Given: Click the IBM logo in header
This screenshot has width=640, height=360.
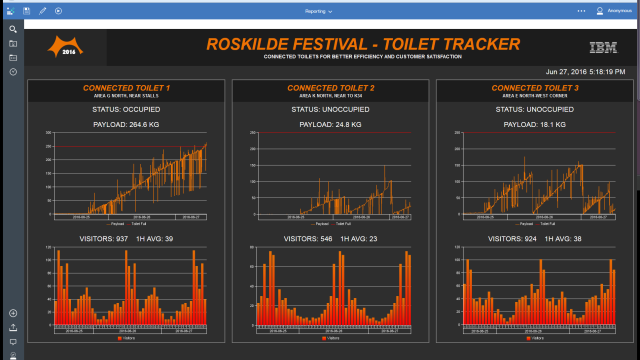Looking at the screenshot, I should point(603,48).
